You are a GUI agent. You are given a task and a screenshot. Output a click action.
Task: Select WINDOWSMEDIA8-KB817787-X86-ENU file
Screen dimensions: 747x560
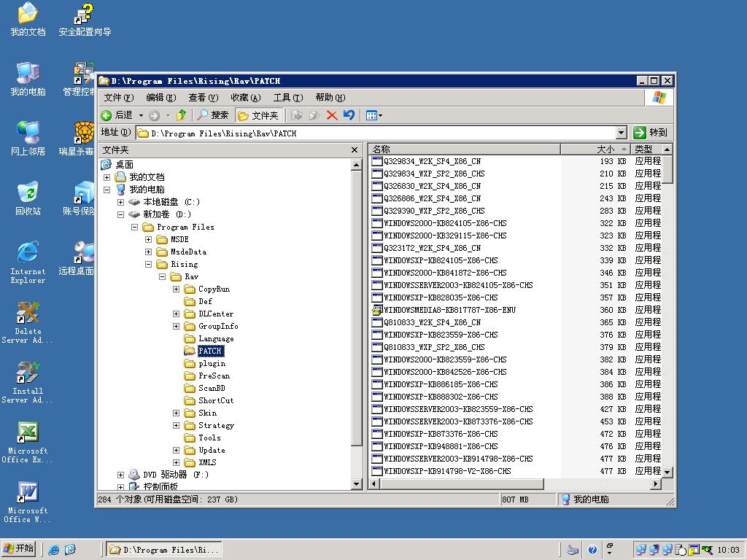tap(449, 310)
